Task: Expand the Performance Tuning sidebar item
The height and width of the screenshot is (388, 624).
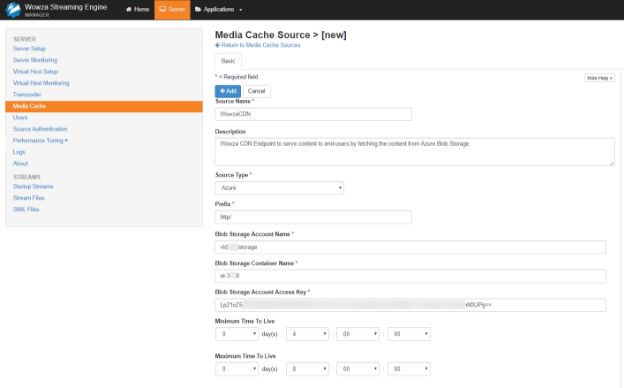Action: (x=40, y=140)
